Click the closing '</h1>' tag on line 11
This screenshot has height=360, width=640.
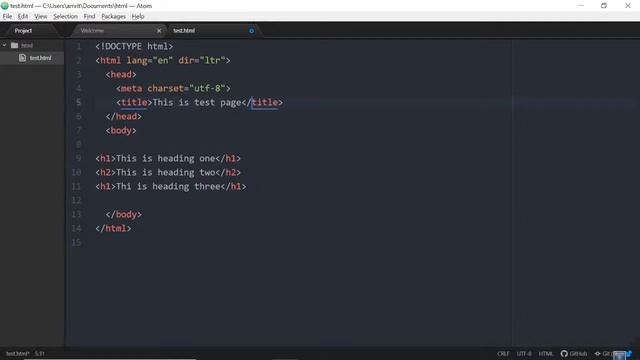[233, 186]
